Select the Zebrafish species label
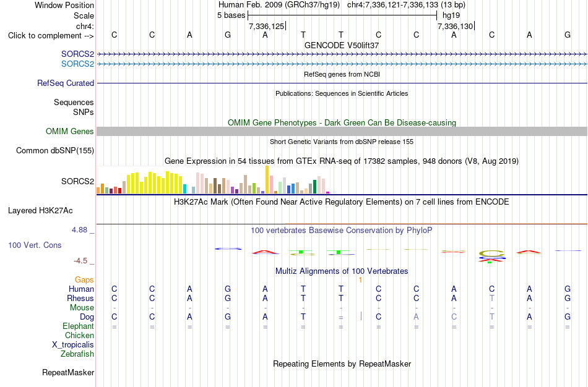Image resolution: width=588 pixels, height=387 pixels. pyautogui.click(x=77, y=354)
